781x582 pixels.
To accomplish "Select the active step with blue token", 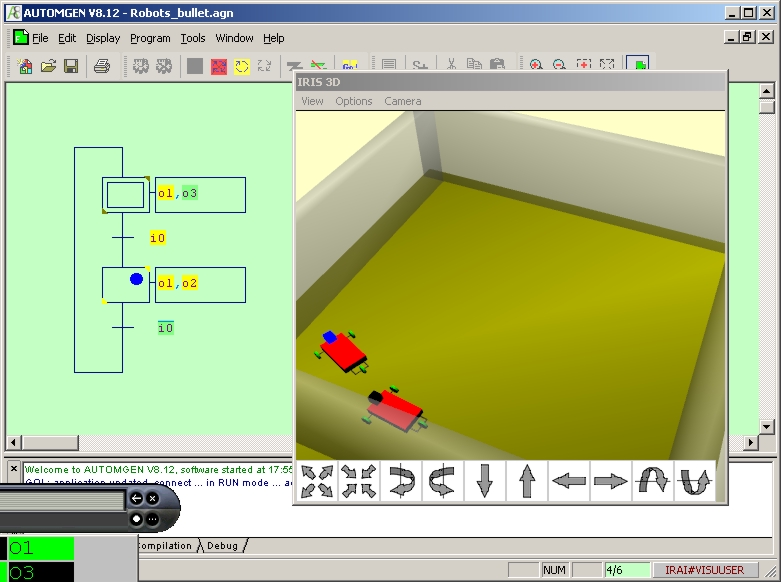I will 126,285.
